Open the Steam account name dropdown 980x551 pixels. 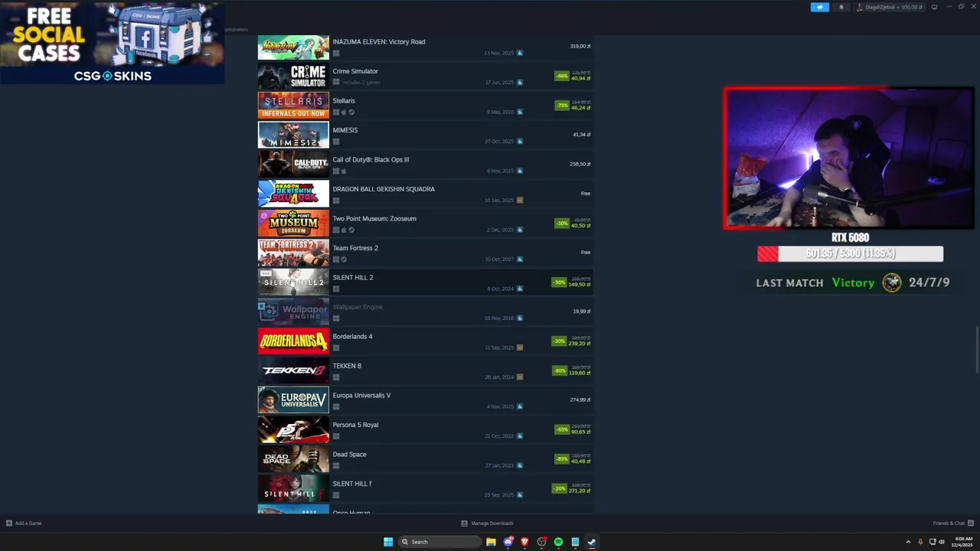pyautogui.click(x=890, y=7)
